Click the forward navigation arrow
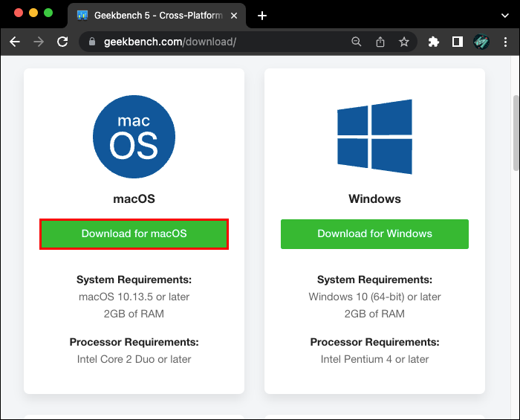 [x=39, y=42]
